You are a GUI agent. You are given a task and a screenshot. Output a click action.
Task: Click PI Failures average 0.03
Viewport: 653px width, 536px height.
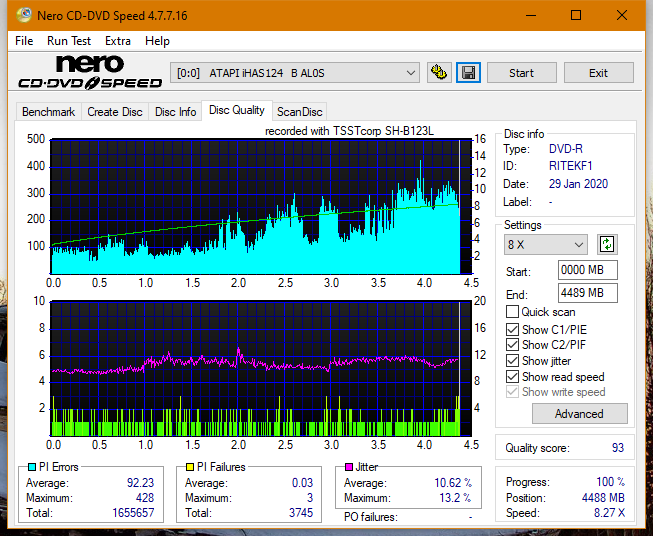[302, 483]
